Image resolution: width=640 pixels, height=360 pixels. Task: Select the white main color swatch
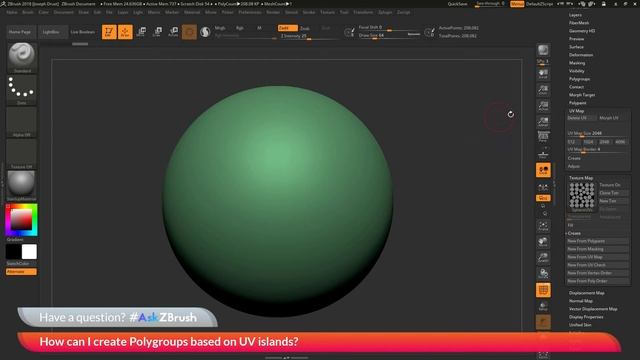pyautogui.click(x=29, y=252)
